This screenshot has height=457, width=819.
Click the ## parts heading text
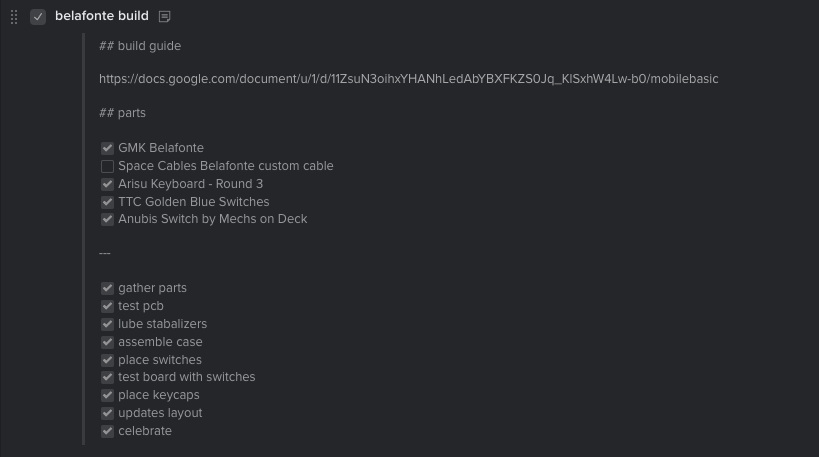(x=122, y=113)
